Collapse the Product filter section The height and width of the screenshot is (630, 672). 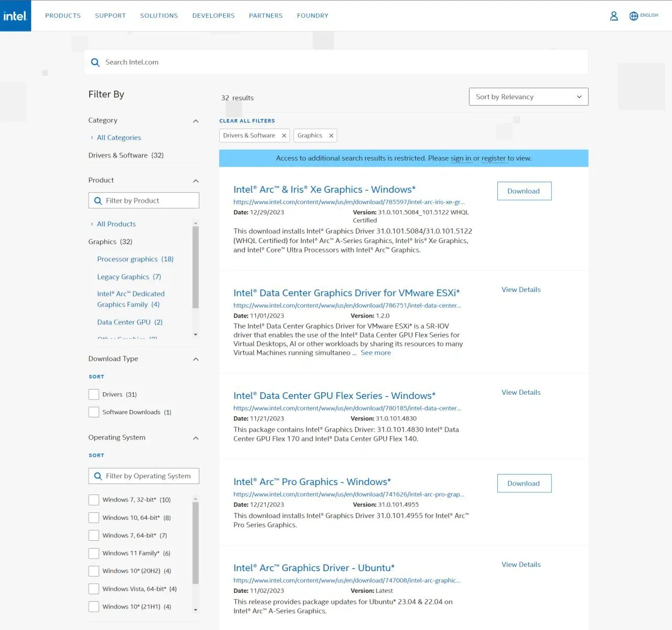pyautogui.click(x=196, y=181)
